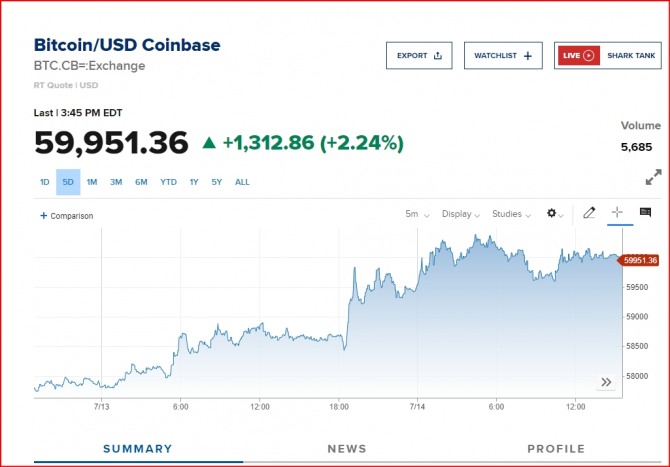The image size is (670, 467).
Task: Click the fullscreen expand arrows icon
Action: pos(653,177)
